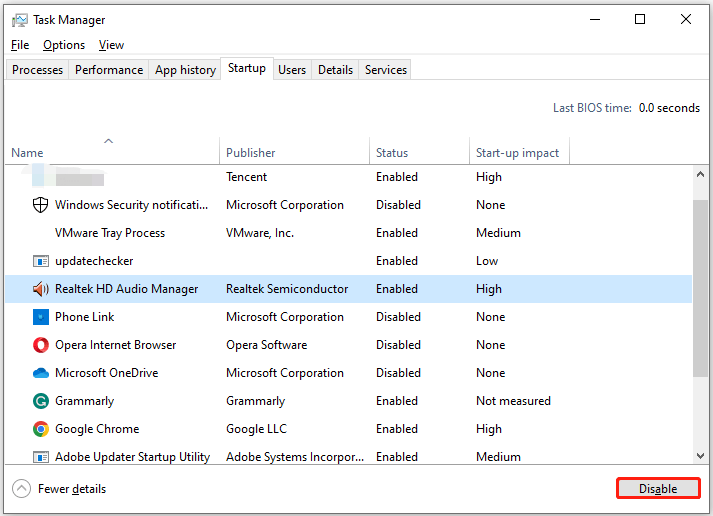Switch to the Processes tab
Screen dimensions: 713x516
click(37, 70)
